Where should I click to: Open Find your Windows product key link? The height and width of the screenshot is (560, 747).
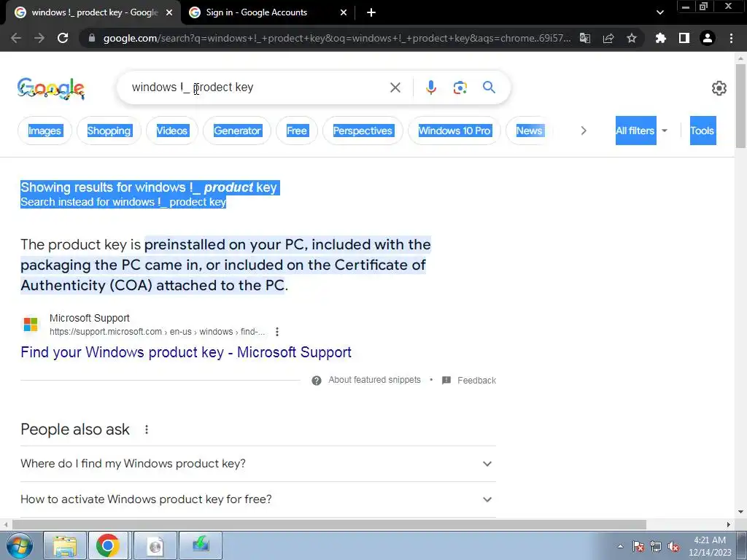click(186, 352)
